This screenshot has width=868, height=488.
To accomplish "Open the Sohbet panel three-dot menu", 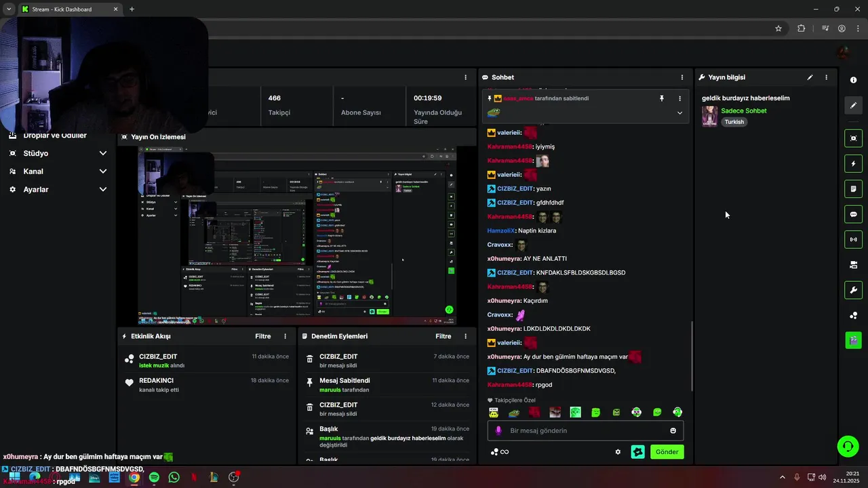I will coord(682,77).
